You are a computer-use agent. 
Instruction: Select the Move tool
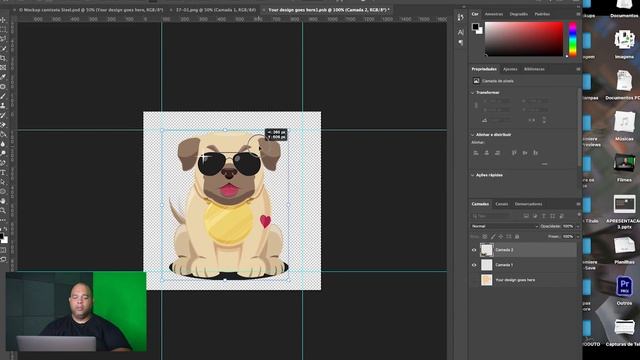(3, 20)
